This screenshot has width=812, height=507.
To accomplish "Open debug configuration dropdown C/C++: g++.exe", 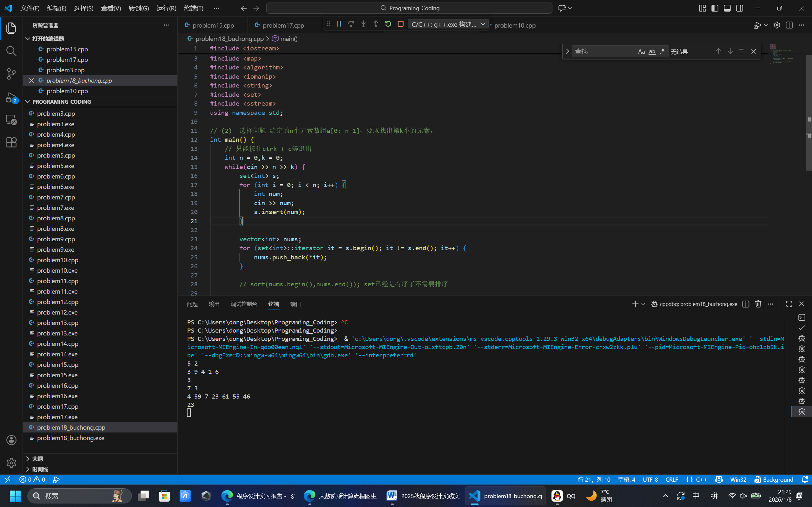I will pyautogui.click(x=448, y=24).
